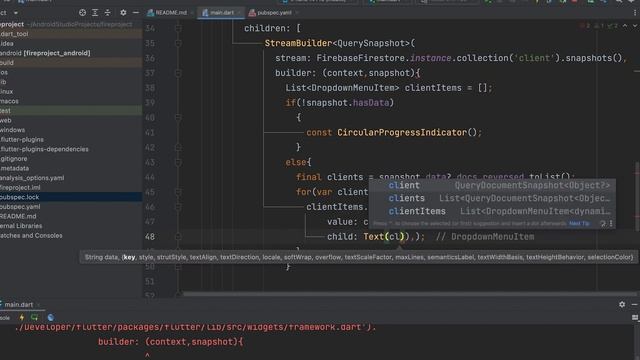This screenshot has width=640, height=360.
Task: Choose 'clientItems' autocomplete suggestion
Action: point(492,211)
